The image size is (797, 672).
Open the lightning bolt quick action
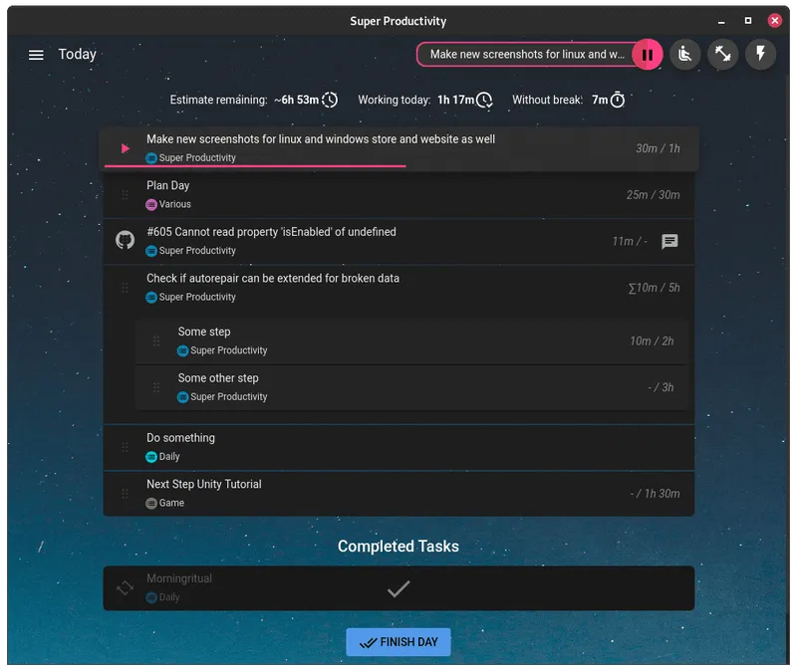(x=760, y=54)
